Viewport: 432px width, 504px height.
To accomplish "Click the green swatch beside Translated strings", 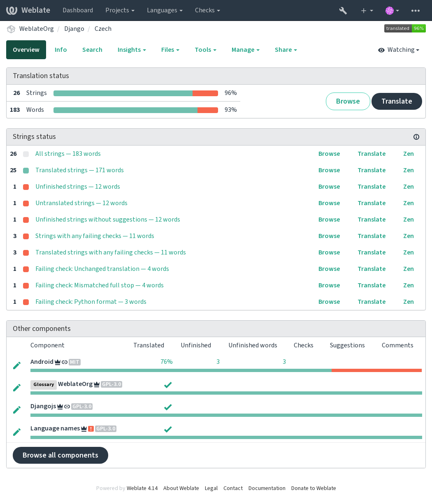I will pyautogui.click(x=26, y=170).
